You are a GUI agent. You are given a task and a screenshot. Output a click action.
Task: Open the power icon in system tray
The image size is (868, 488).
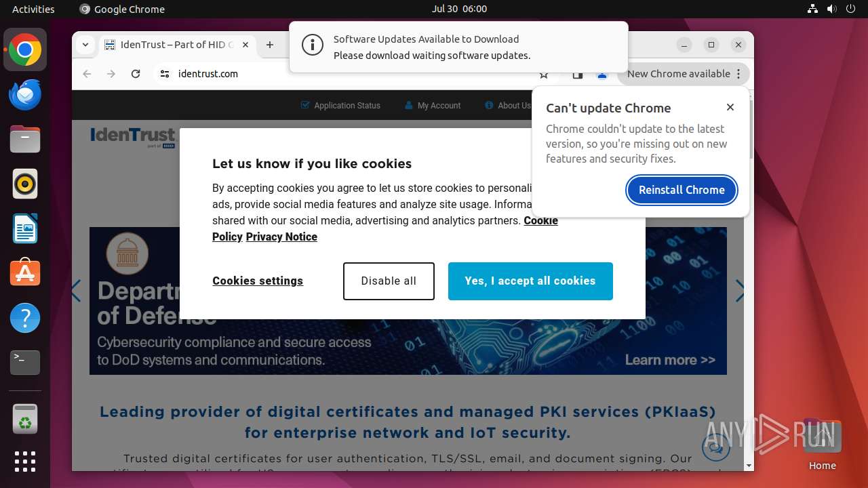click(x=850, y=9)
